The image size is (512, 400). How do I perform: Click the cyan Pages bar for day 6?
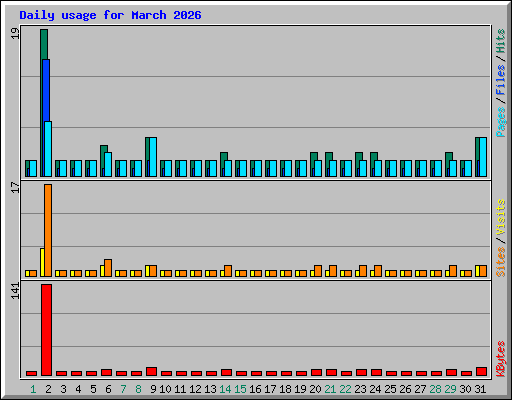click(108, 164)
